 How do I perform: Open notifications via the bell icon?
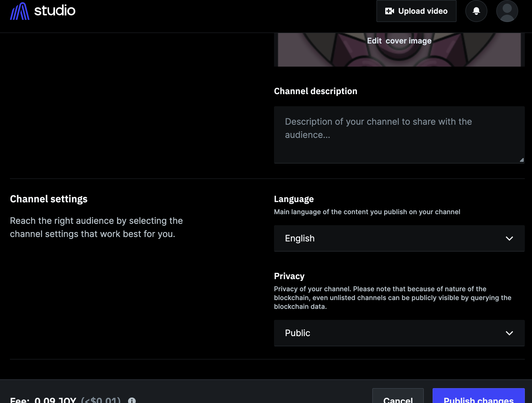point(476,11)
